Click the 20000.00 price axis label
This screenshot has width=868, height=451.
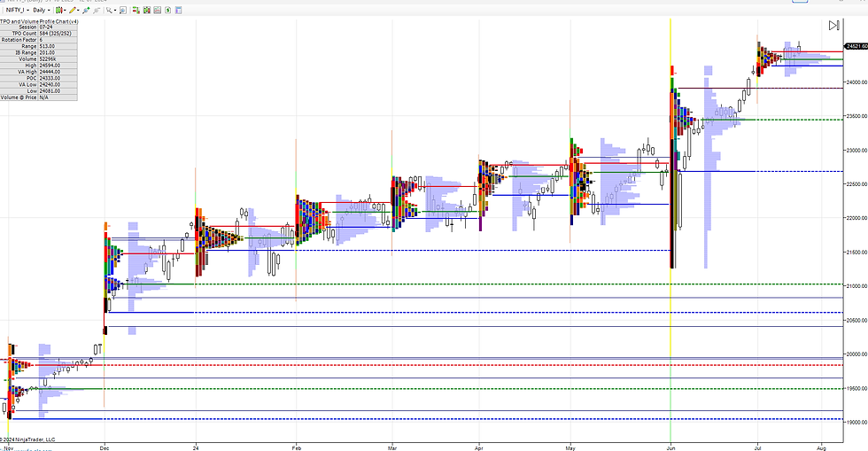click(856, 354)
